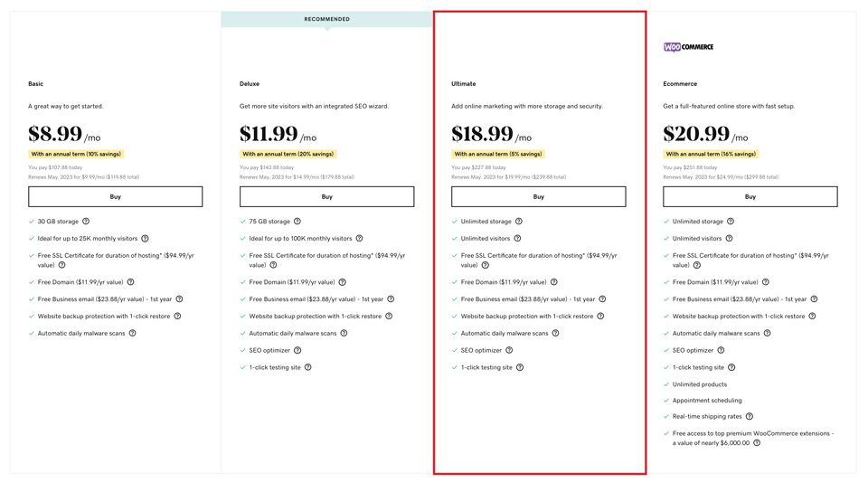
Task: Click help icon for Basic 25K monthly visitors
Action: pos(147,239)
